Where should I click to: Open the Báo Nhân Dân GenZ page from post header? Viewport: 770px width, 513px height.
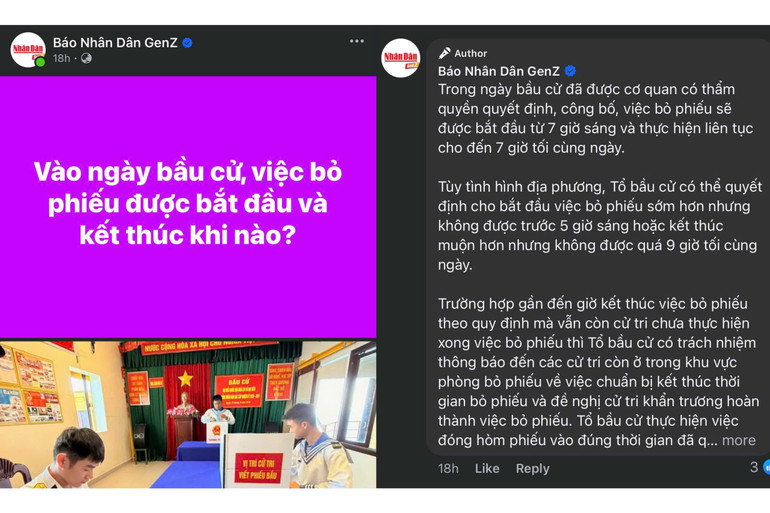115,43
